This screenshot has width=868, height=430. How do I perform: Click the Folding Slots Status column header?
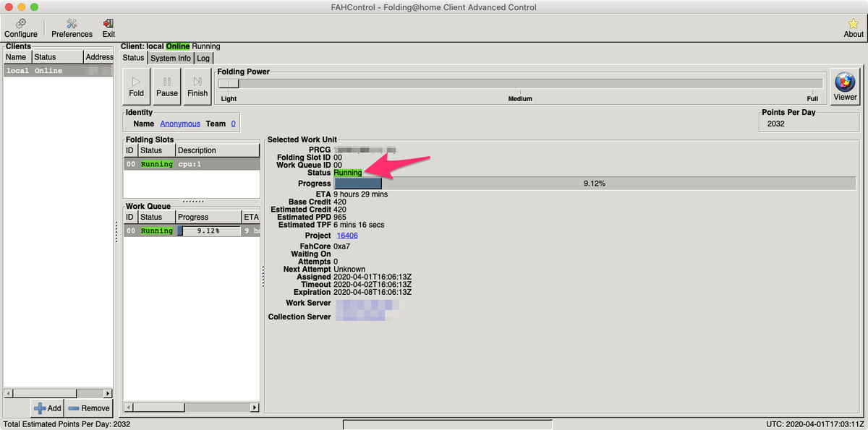tap(156, 150)
